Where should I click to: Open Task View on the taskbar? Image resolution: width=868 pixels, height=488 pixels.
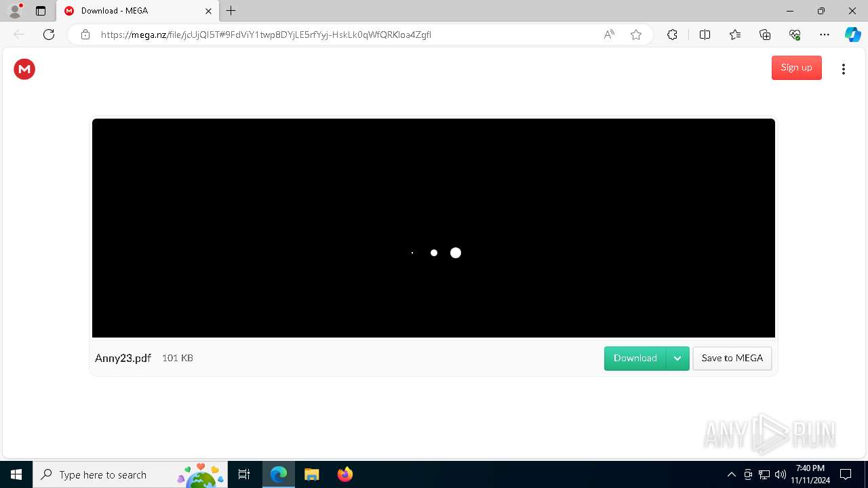pyautogui.click(x=244, y=474)
